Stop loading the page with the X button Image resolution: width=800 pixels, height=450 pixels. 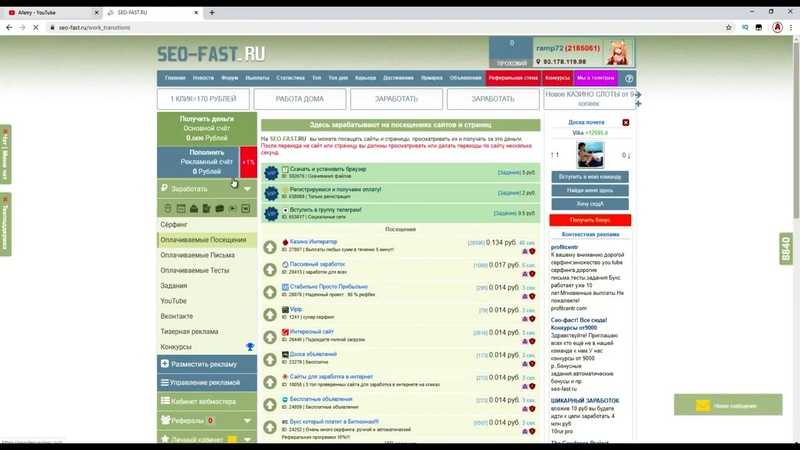coord(36,28)
